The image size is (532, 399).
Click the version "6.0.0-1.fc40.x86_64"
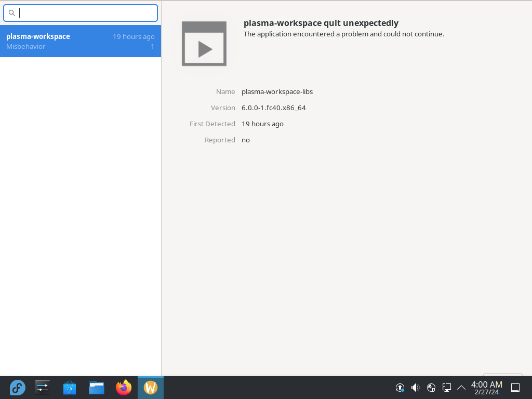pos(273,108)
